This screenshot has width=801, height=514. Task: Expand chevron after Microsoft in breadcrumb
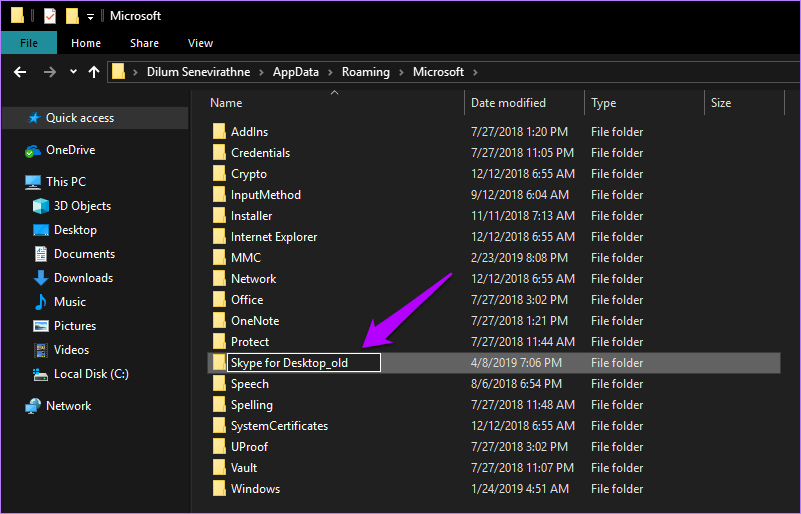pyautogui.click(x=475, y=73)
